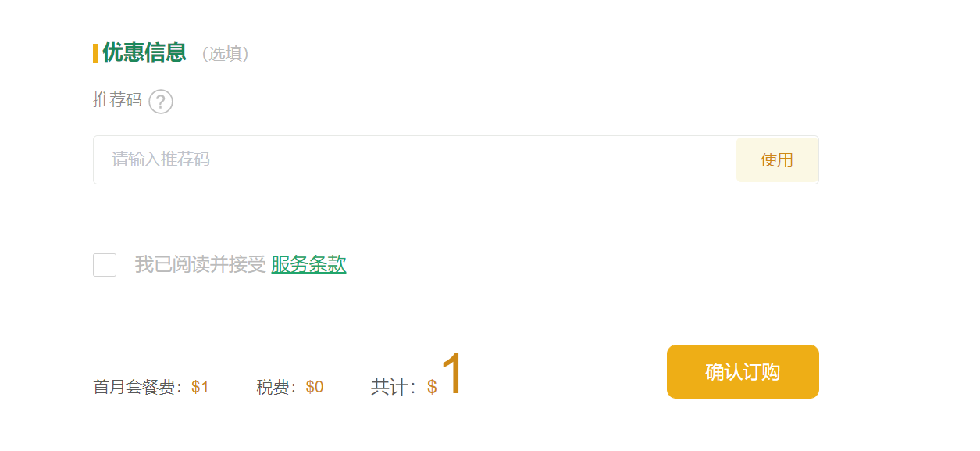This screenshot has width=980, height=451.
Task: Click the referral code placeholder text
Action: click(161, 160)
